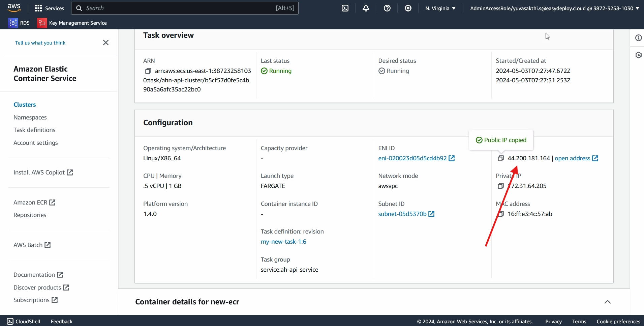644x326 pixels.
Task: Open Task definitions in the sidebar
Action: [34, 130]
